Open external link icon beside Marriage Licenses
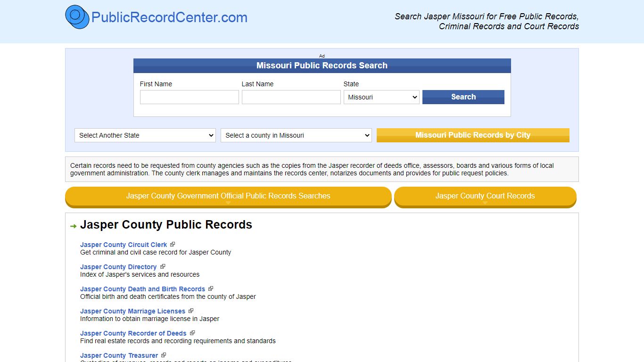Image resolution: width=644 pixels, height=362 pixels. 191,311
